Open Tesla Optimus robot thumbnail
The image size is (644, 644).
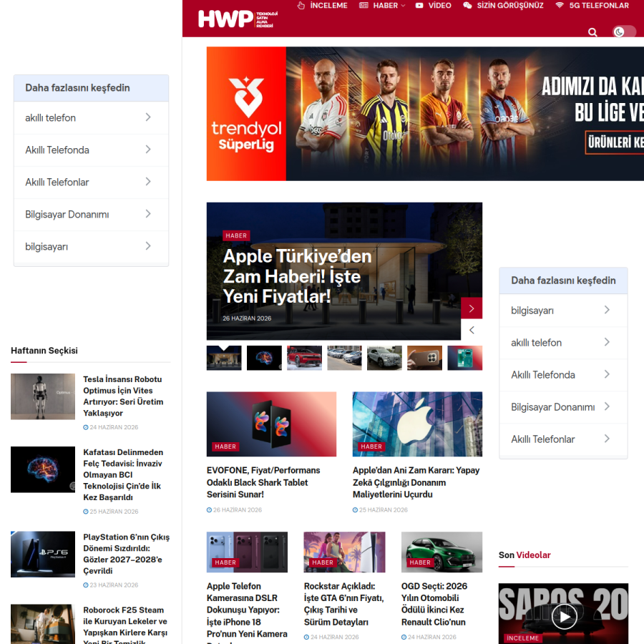[43, 396]
